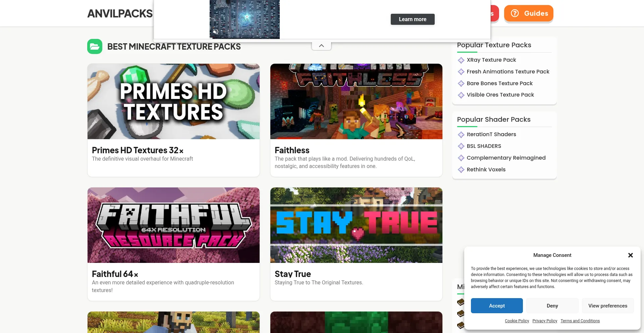This screenshot has height=333, width=644.
Task: Click the star icon next to IterationT Shaders
Action: click(461, 134)
